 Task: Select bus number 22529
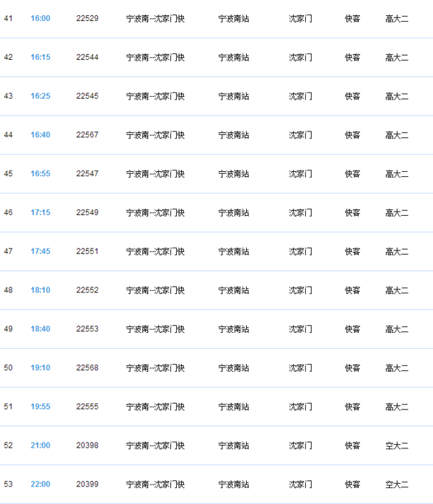pyautogui.click(x=87, y=18)
